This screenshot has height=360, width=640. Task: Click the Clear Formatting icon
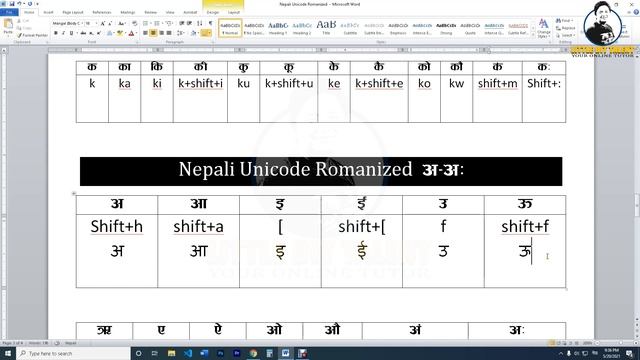(135, 23)
